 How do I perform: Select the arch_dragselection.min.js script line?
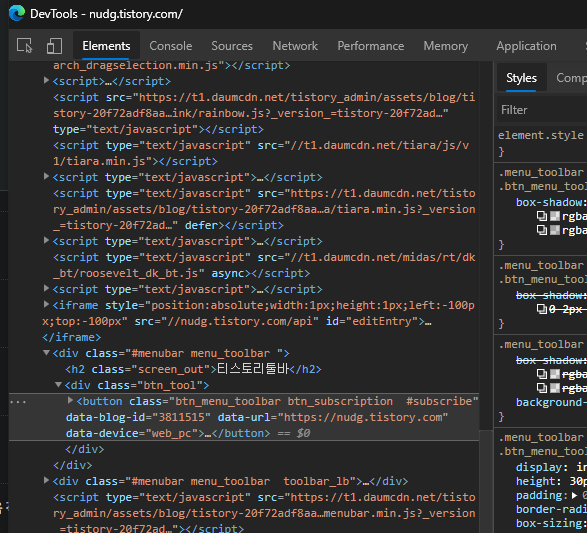171,65
